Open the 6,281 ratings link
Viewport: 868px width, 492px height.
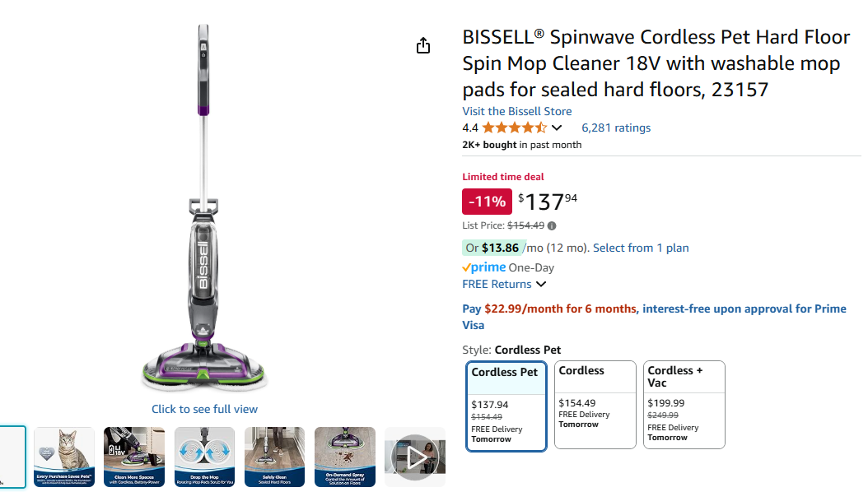[615, 128]
